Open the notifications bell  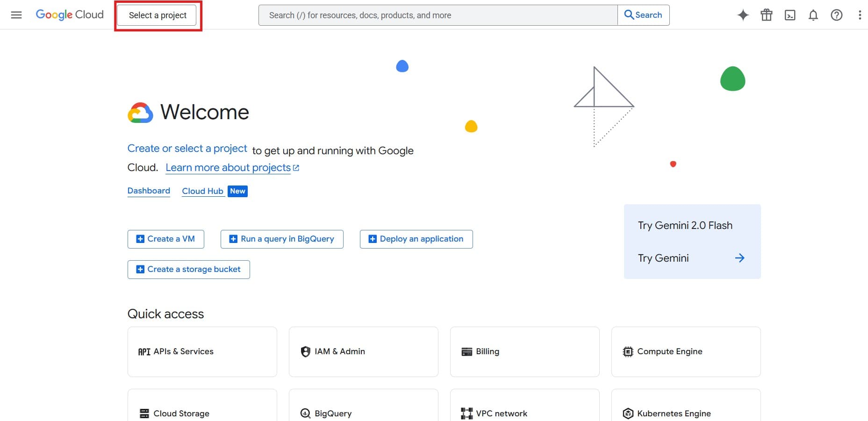pos(813,15)
